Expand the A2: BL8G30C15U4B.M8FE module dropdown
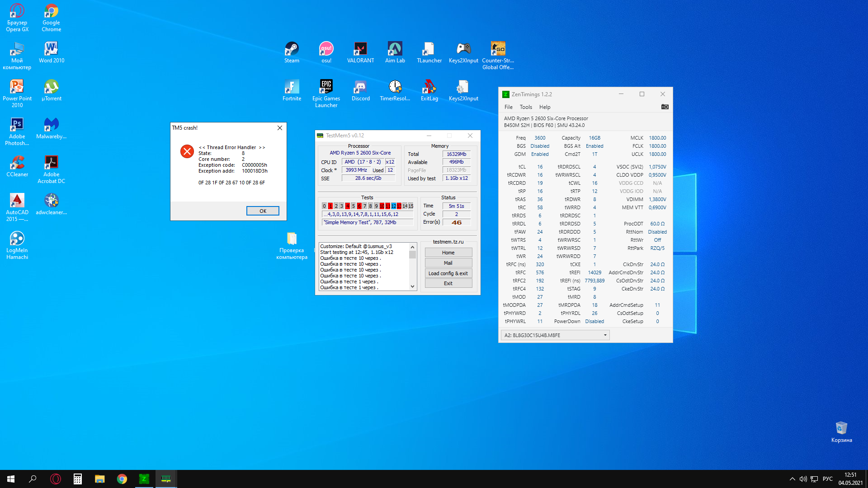Screen dimensions: 868x488 [605, 335]
